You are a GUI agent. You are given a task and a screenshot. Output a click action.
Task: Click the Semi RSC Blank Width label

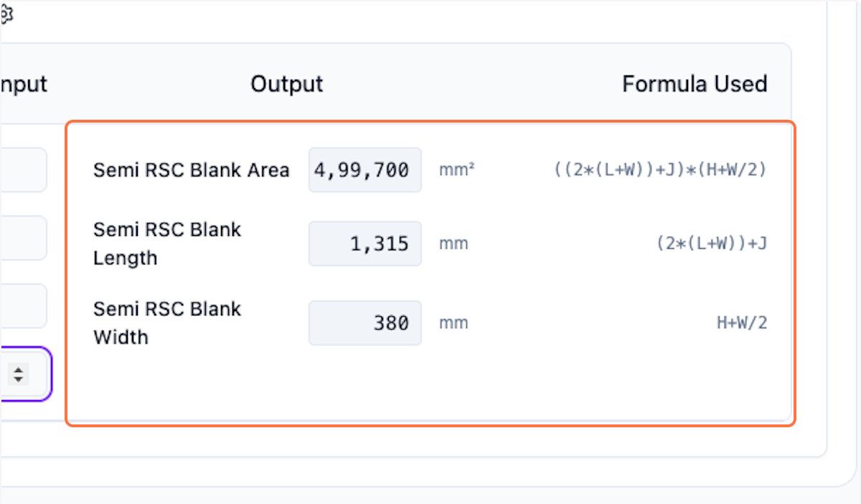coord(167,323)
